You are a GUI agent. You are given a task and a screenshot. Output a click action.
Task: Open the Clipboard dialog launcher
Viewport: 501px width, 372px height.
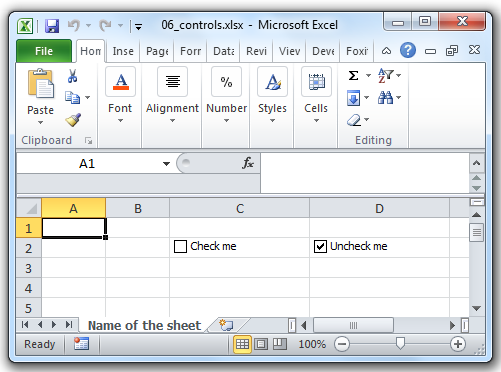click(x=88, y=140)
